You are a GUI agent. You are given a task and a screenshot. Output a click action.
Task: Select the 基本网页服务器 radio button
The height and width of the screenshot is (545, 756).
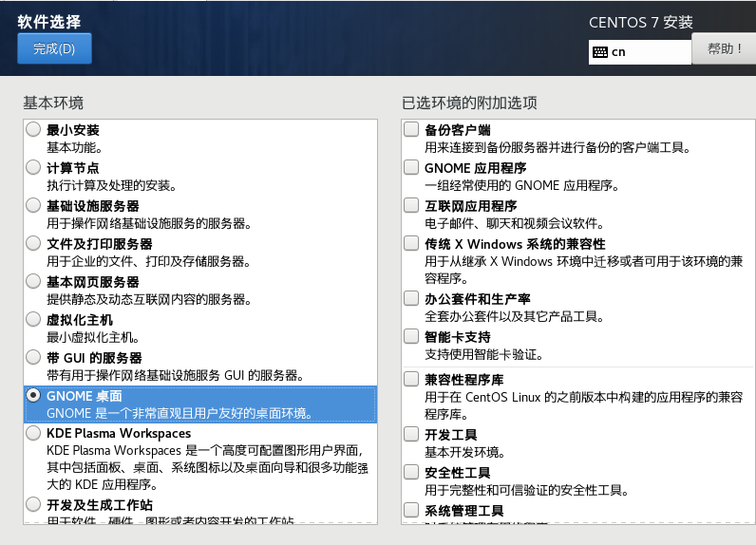pos(33,281)
